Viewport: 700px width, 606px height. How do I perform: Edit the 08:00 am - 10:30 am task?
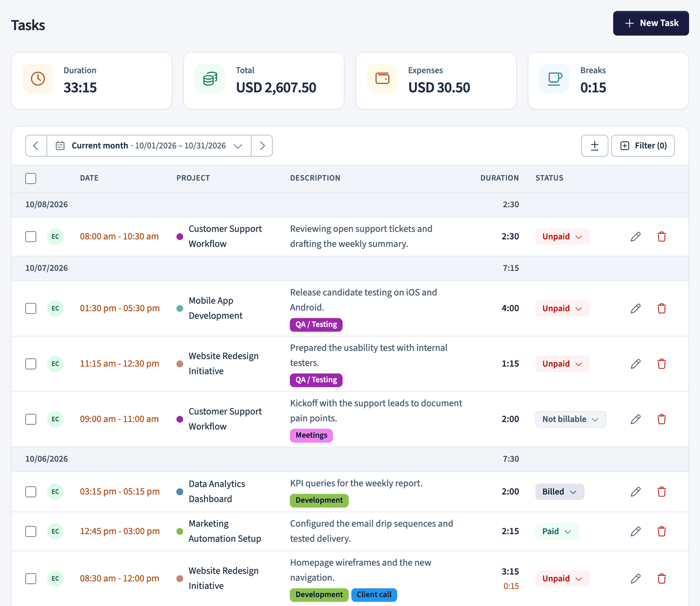636,236
